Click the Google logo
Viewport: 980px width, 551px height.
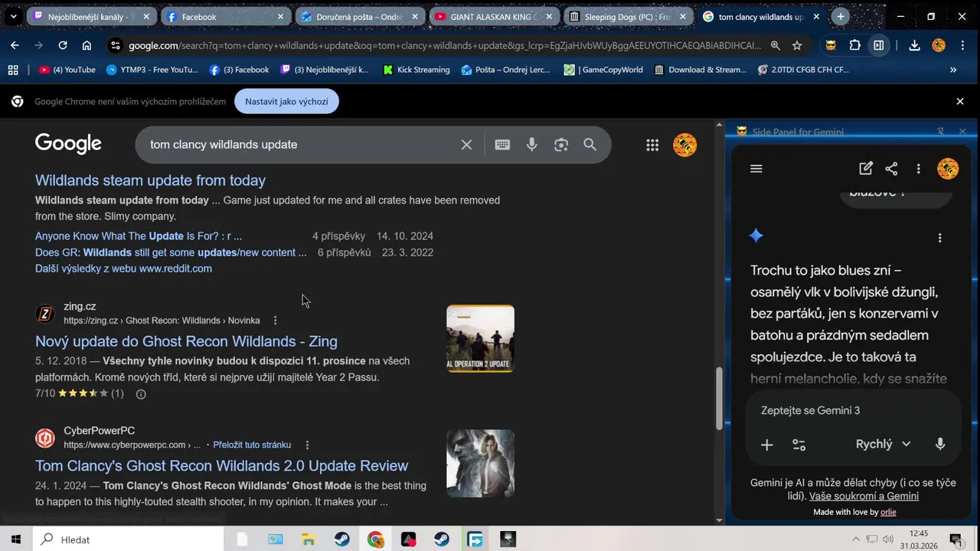click(68, 144)
